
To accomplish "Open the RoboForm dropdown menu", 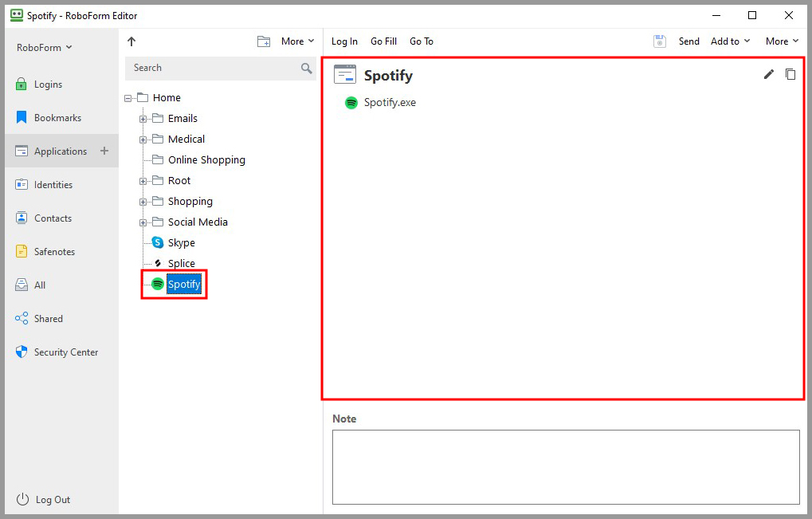I will click(x=44, y=48).
